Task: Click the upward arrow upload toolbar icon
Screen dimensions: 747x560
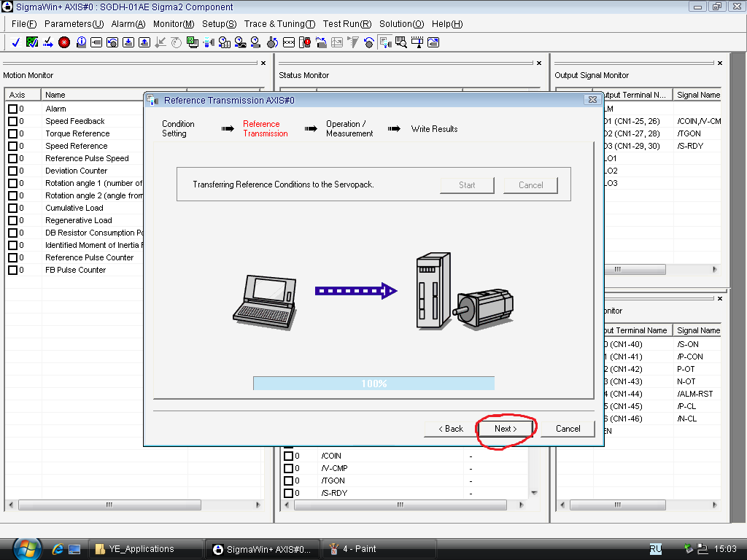Action: click(x=144, y=42)
